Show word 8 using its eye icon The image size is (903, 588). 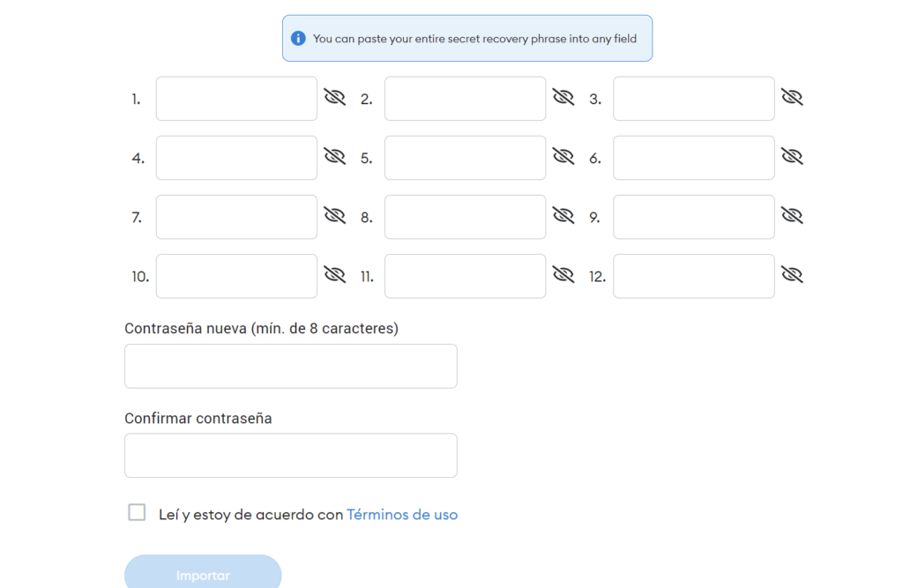[x=563, y=215]
